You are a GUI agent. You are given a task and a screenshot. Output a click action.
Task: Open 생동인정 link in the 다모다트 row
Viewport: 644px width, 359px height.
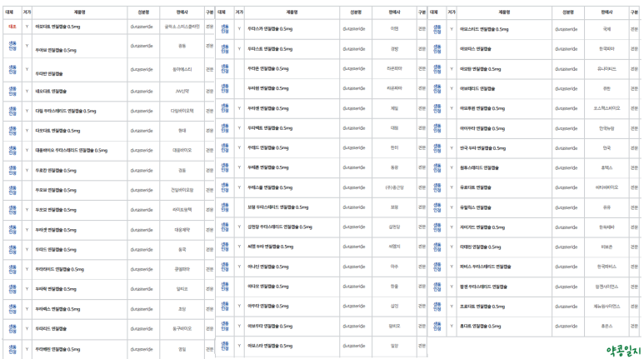[12, 131]
